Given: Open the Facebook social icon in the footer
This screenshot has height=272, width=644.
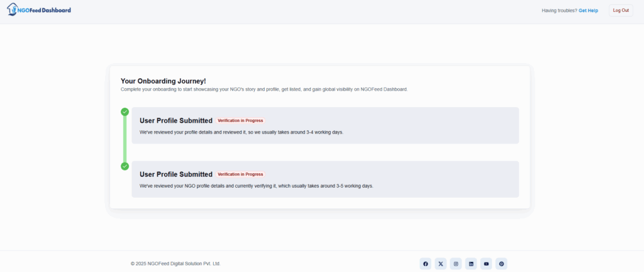Looking at the screenshot, I should (426, 264).
